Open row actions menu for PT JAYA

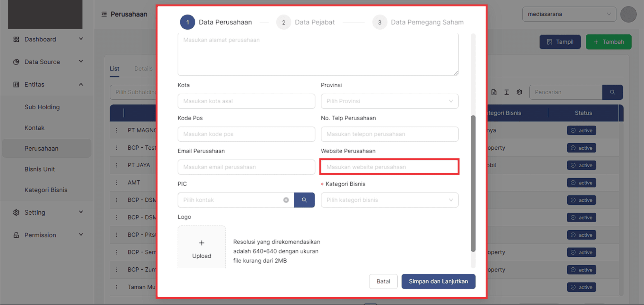pyautogui.click(x=117, y=165)
